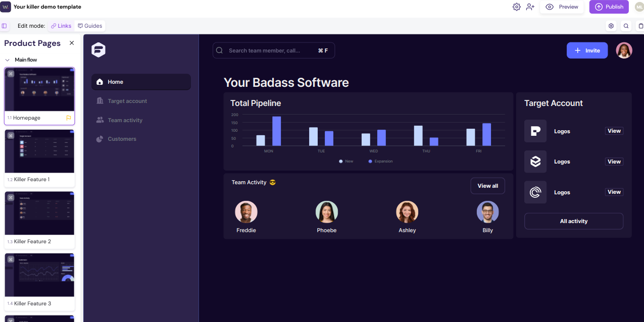Click the 'Your Badass Software' heading

coord(286,82)
